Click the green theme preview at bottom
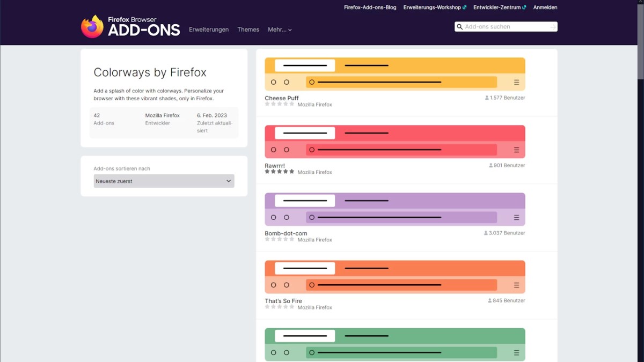 [x=395, y=344]
